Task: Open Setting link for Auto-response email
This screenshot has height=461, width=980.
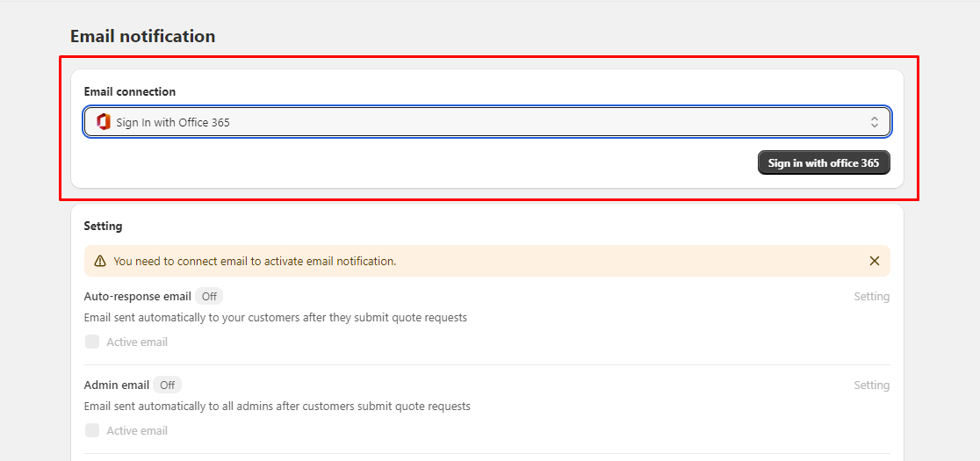Action: [871, 297]
